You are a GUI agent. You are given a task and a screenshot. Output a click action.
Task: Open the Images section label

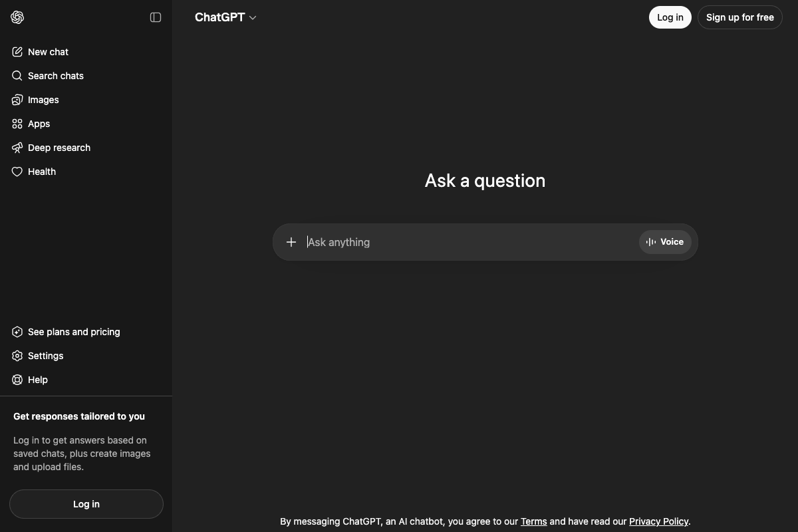pyautogui.click(x=43, y=100)
